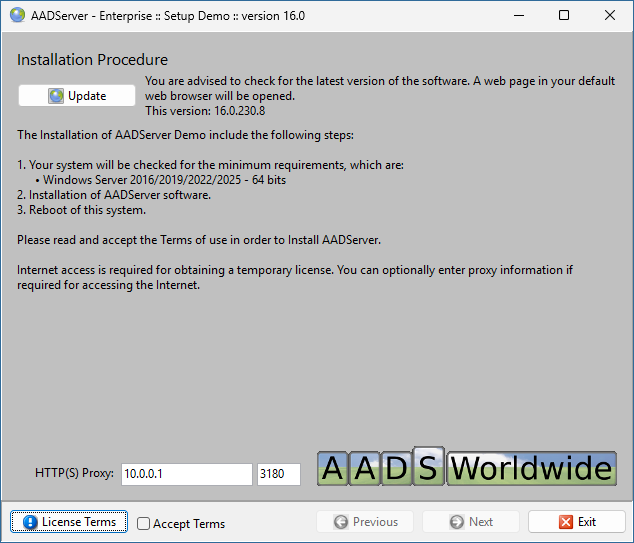Click the second "A" tile in logo
Viewport: 634px width, 543px height.
pyautogui.click(x=365, y=469)
